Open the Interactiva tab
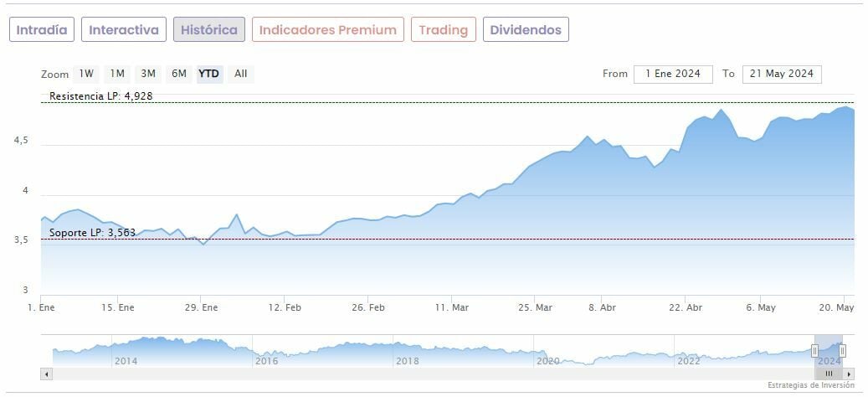This screenshot has height=397, width=868. (124, 30)
